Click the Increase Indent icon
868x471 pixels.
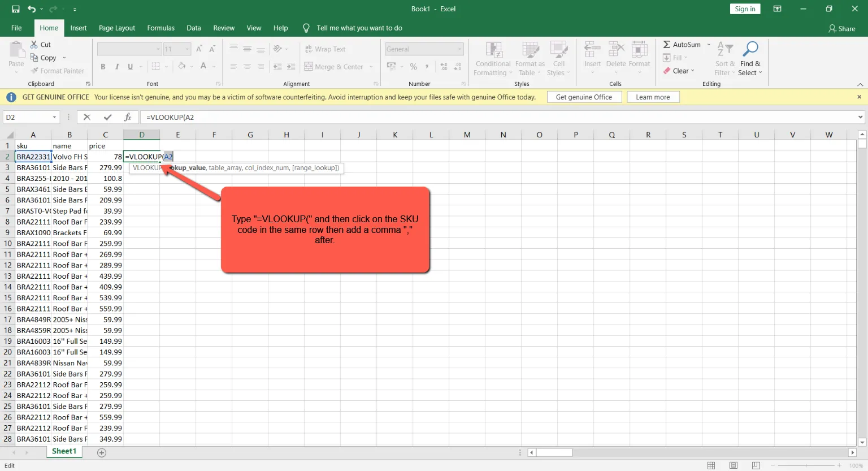point(291,67)
